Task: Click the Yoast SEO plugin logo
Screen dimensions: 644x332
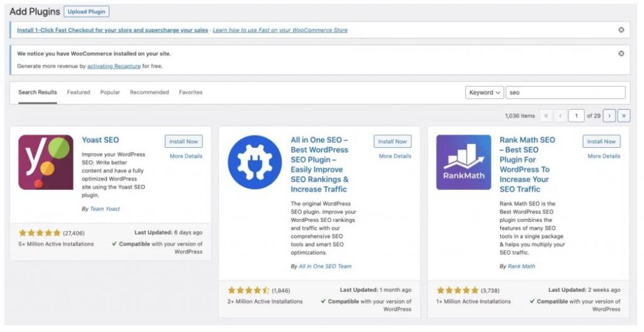Action: (46, 162)
